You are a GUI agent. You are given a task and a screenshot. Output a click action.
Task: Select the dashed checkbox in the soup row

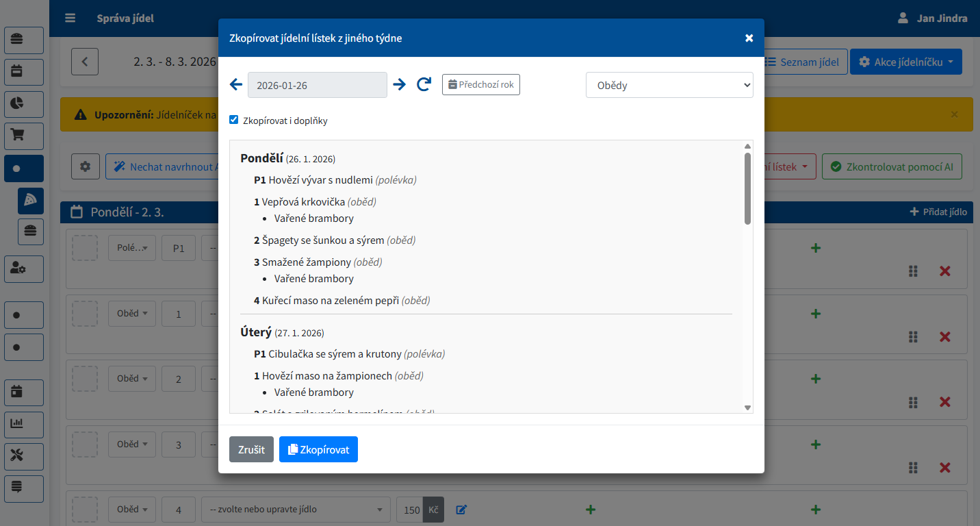click(x=85, y=248)
